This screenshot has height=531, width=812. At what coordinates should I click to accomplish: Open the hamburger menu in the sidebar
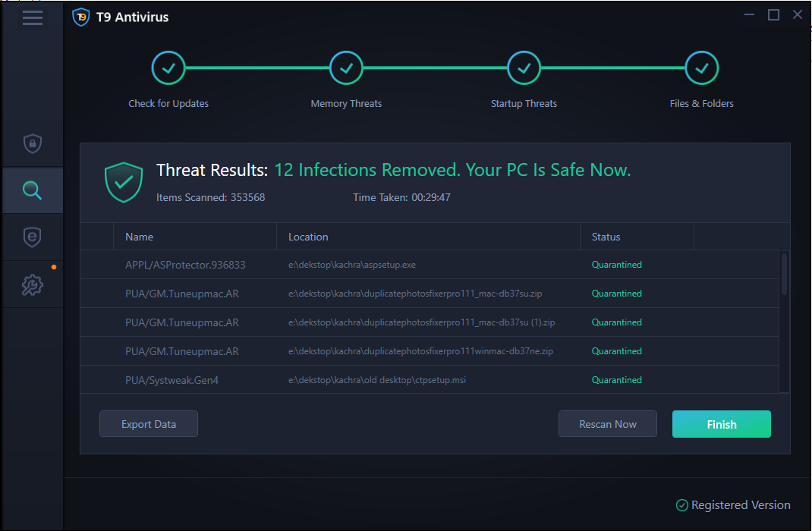coord(33,17)
